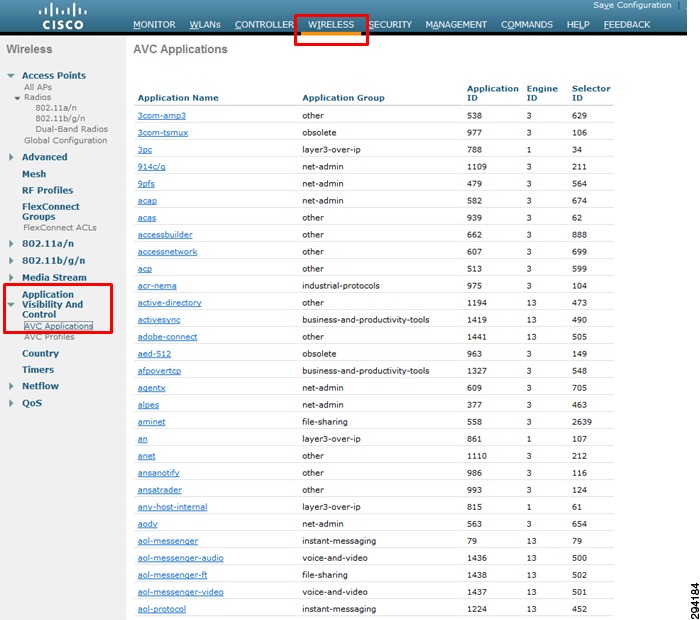Collapse Application Visibility And Control arrow
The width and height of the screenshot is (700, 620).
pos(11,304)
